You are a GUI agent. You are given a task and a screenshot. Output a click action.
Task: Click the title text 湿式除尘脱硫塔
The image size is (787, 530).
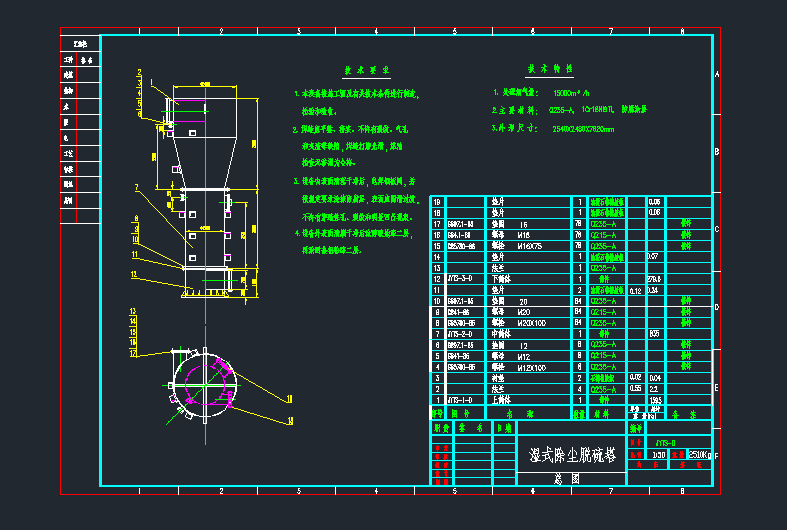pos(572,455)
